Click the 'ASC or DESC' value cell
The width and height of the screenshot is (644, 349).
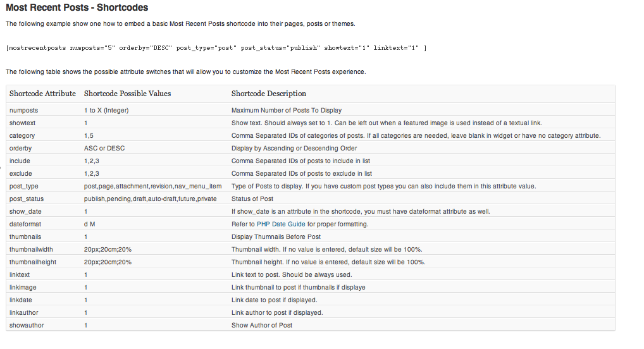[104, 148]
